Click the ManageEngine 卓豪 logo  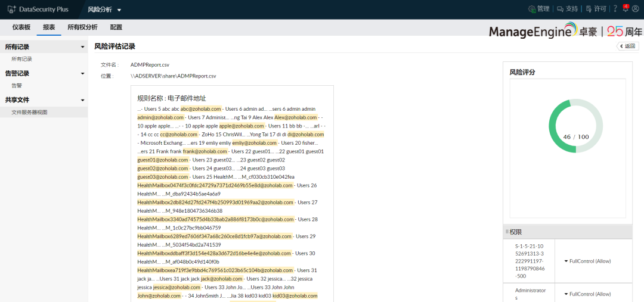coord(543,31)
